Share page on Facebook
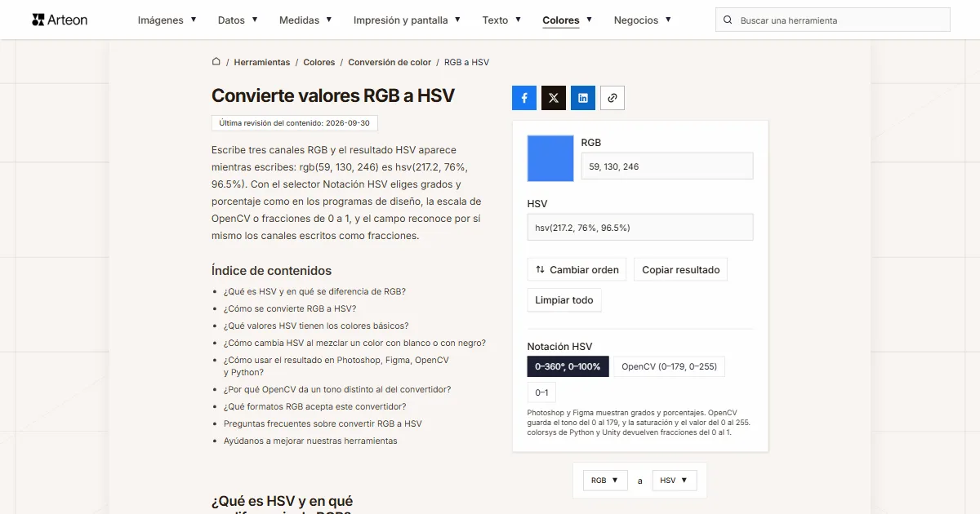980x514 pixels. 524,98
